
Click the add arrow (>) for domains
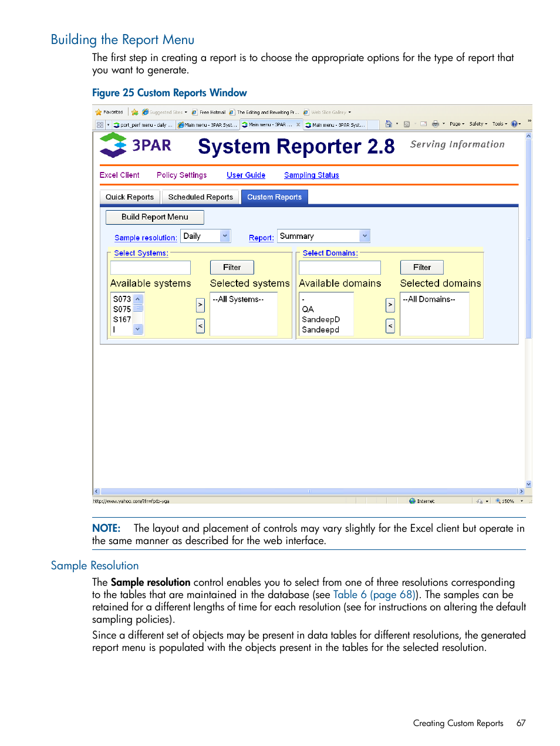[x=390, y=305]
